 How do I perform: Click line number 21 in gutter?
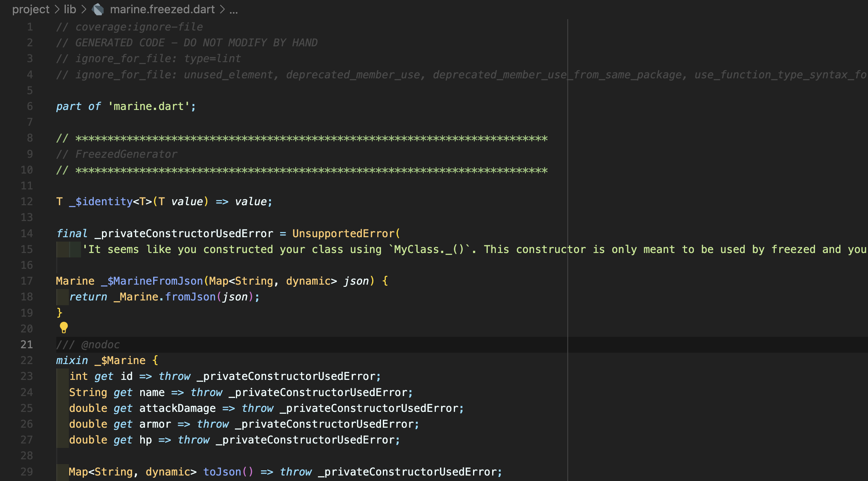27,345
